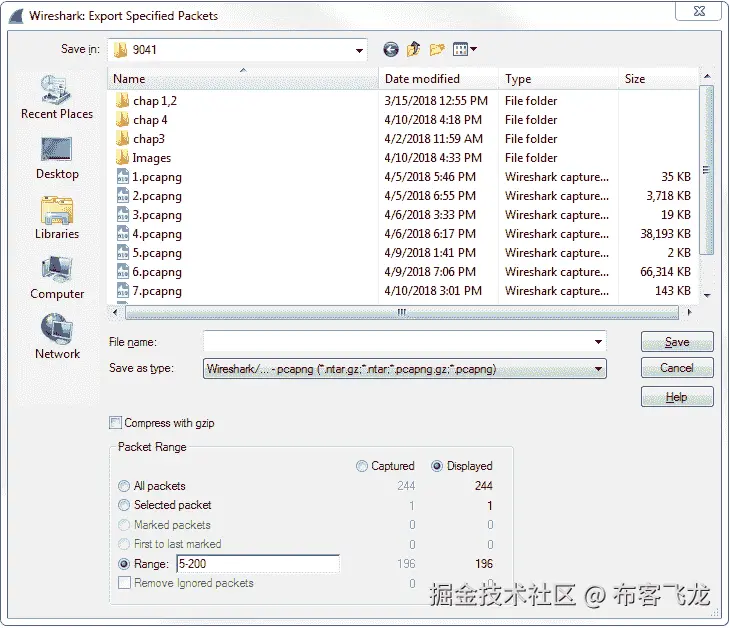Click the date 4/9/2018 7:06 PM
The image size is (730, 628).
(x=430, y=272)
